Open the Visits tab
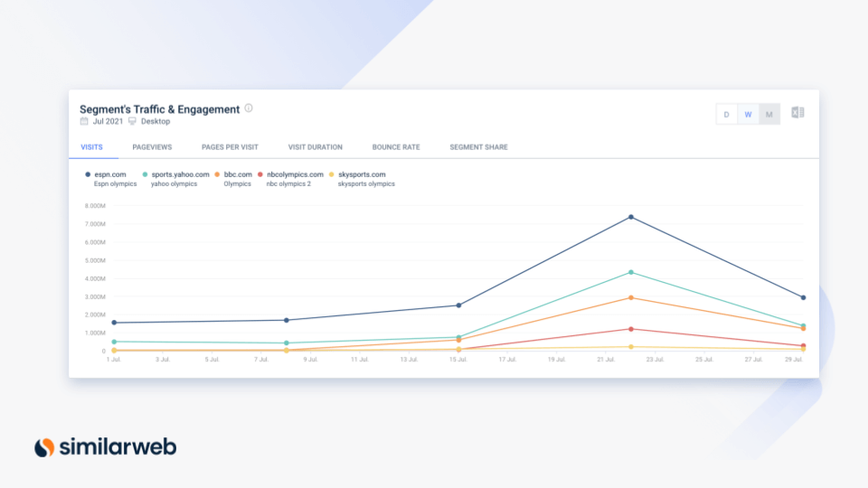Screen dimensions: 868x488 91,147
